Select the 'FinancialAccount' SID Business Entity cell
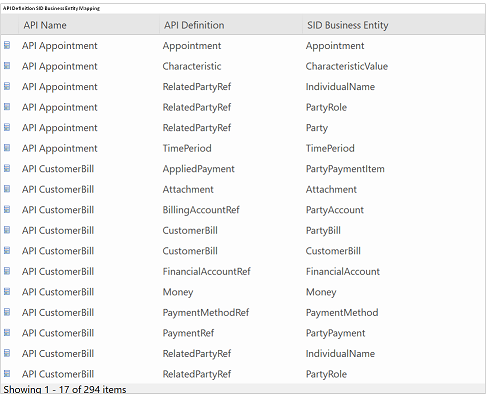Image resolution: width=489 pixels, height=404 pixels. [x=343, y=272]
